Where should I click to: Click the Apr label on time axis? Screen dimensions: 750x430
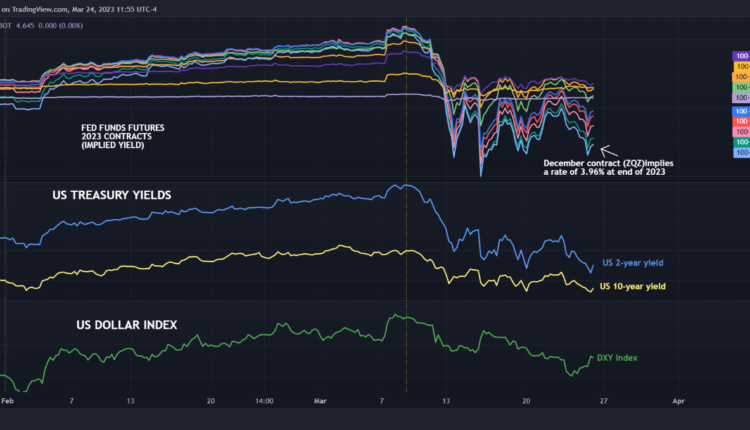point(679,400)
